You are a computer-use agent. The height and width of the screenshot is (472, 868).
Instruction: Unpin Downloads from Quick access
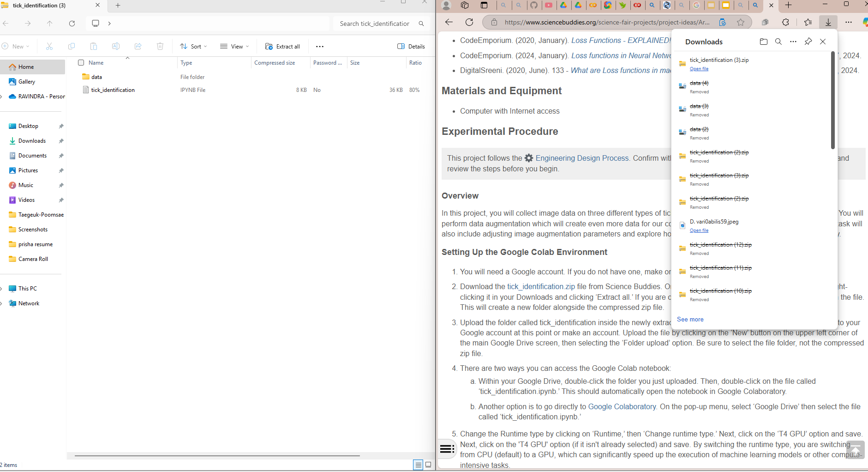tap(61, 141)
